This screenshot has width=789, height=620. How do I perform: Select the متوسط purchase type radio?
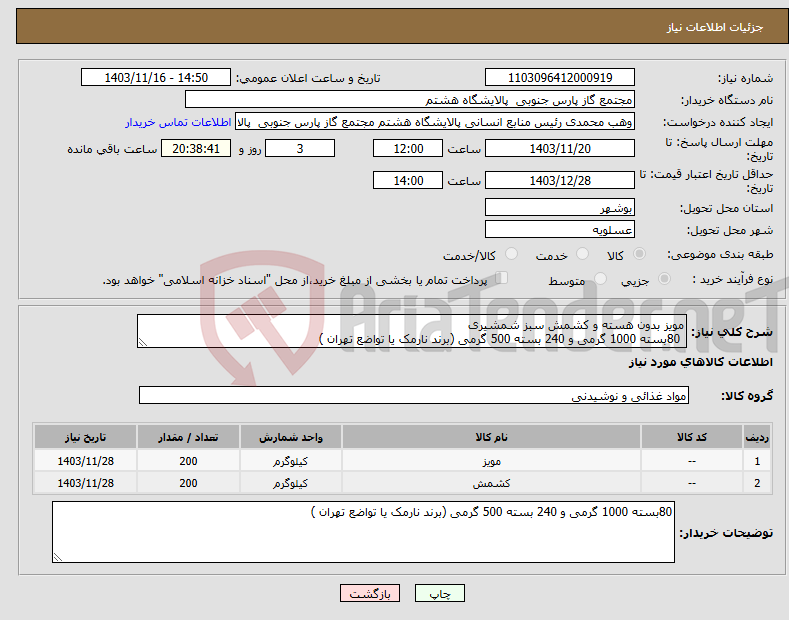(600, 279)
